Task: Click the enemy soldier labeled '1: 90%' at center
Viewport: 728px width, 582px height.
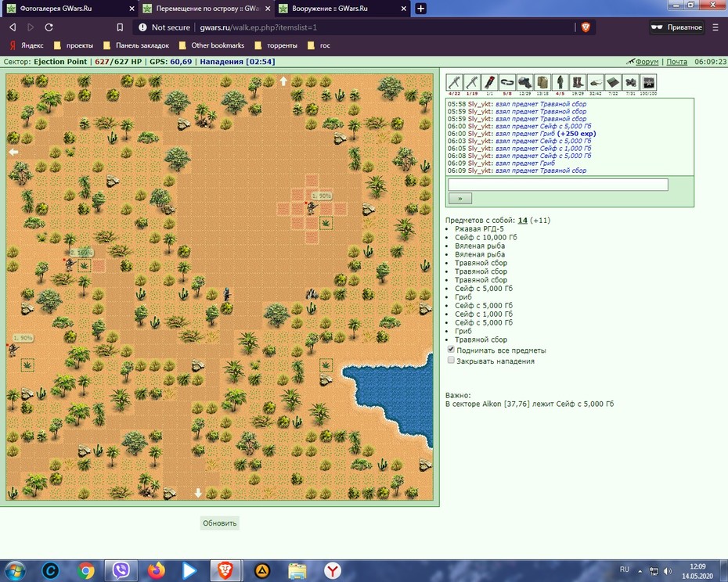Action: tap(312, 208)
